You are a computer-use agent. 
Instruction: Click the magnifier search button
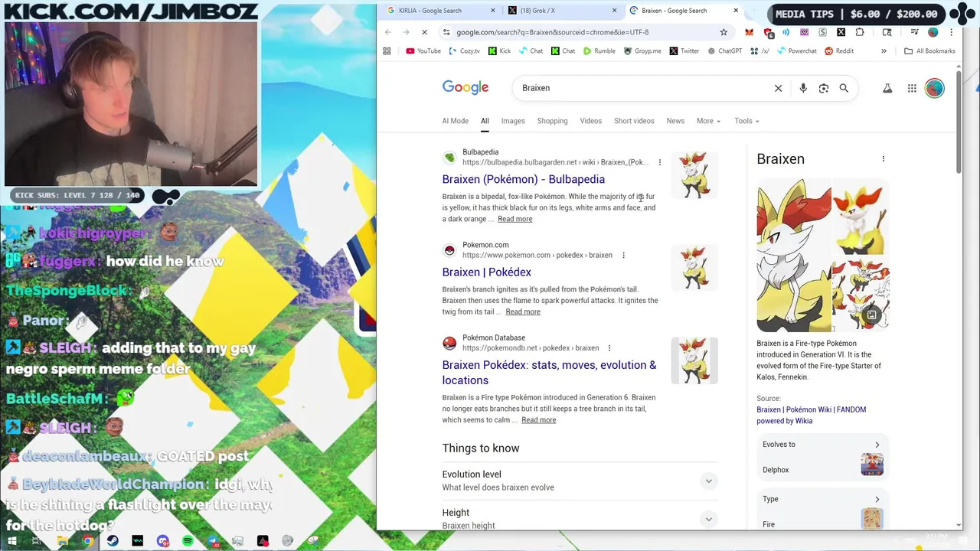[844, 88]
